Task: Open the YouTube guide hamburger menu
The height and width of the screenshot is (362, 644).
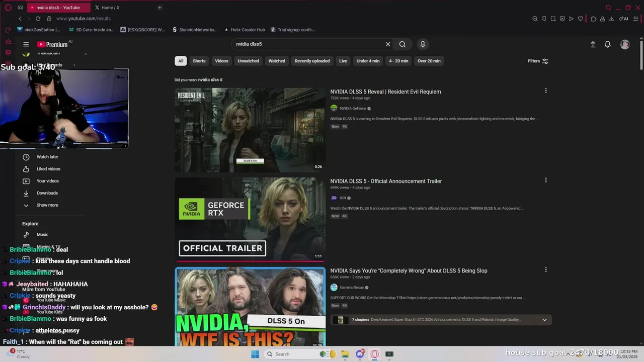Action: tap(26, 44)
